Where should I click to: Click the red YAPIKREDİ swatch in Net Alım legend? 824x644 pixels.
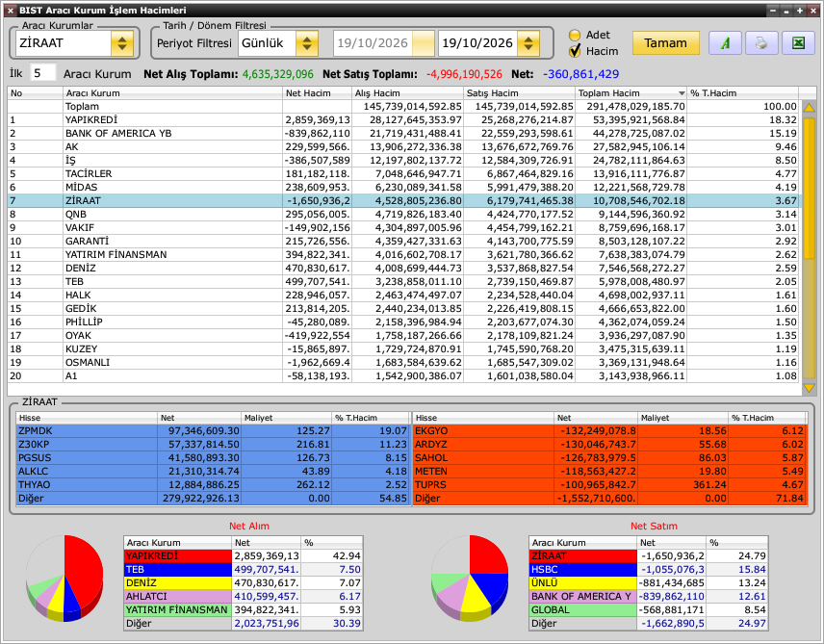(178, 556)
